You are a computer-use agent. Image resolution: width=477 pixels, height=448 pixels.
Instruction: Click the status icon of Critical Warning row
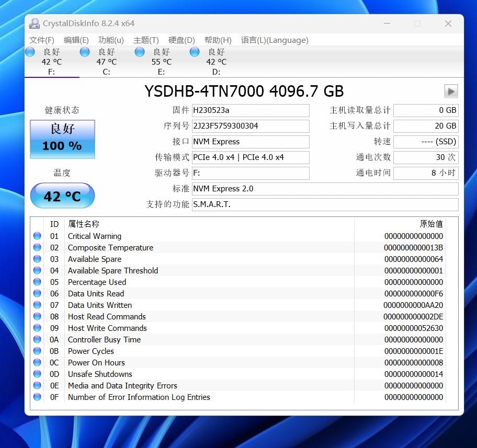click(37, 236)
